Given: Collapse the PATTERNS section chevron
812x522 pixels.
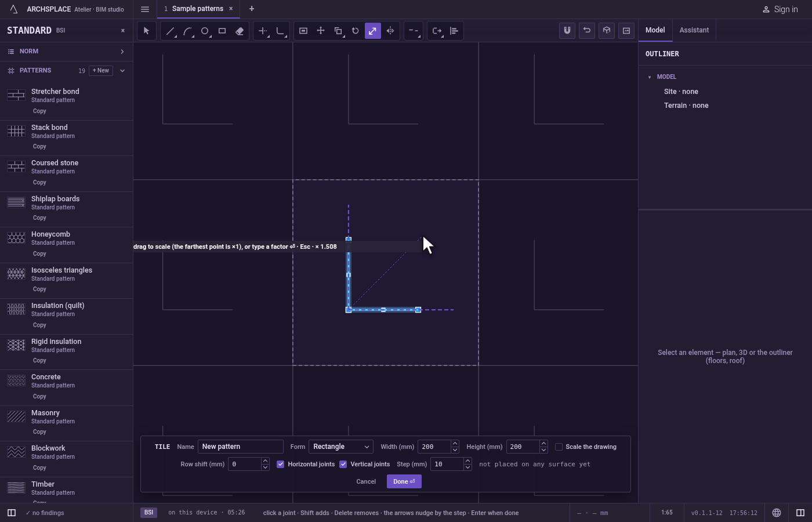Looking at the screenshot, I should click(x=122, y=71).
